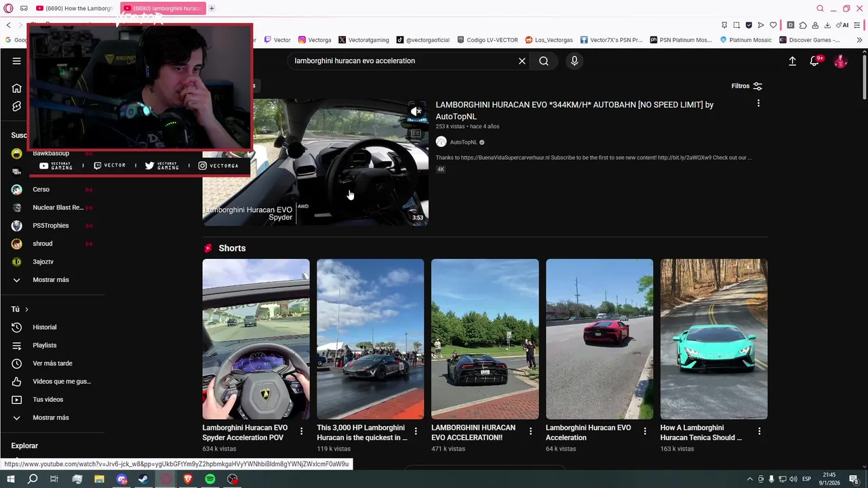Open the Spyder Acceleration POV short thumbnail
The width and height of the screenshot is (868, 488).
point(256,339)
